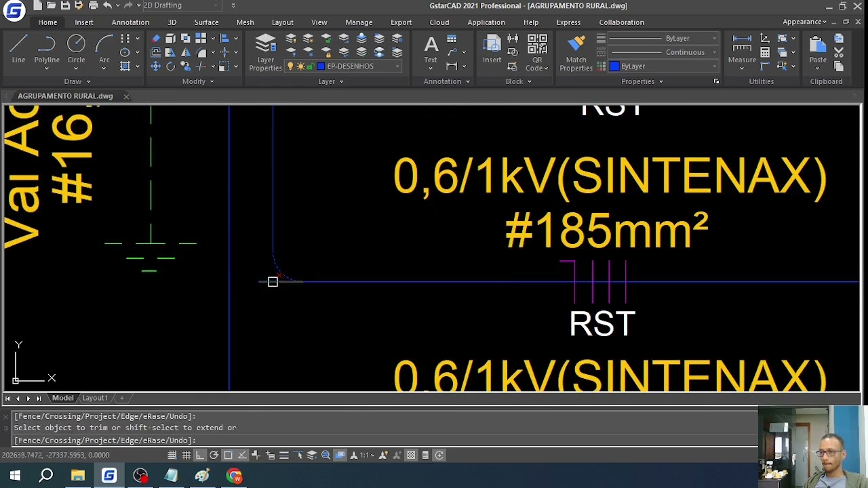The image size is (868, 488).
Task: Open the EP-DESENHOS layer dropdown
Action: pyautogui.click(x=345, y=66)
